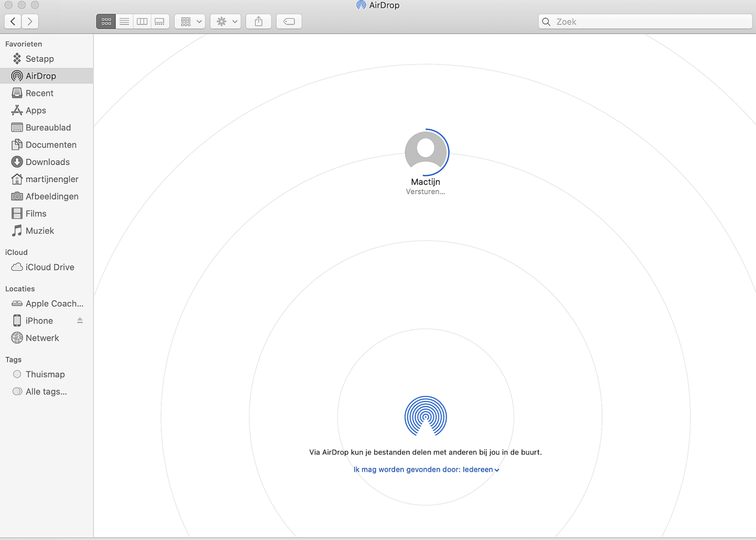This screenshot has width=756, height=540.
Task: Open the Documenten sidebar entry
Action: 51,145
